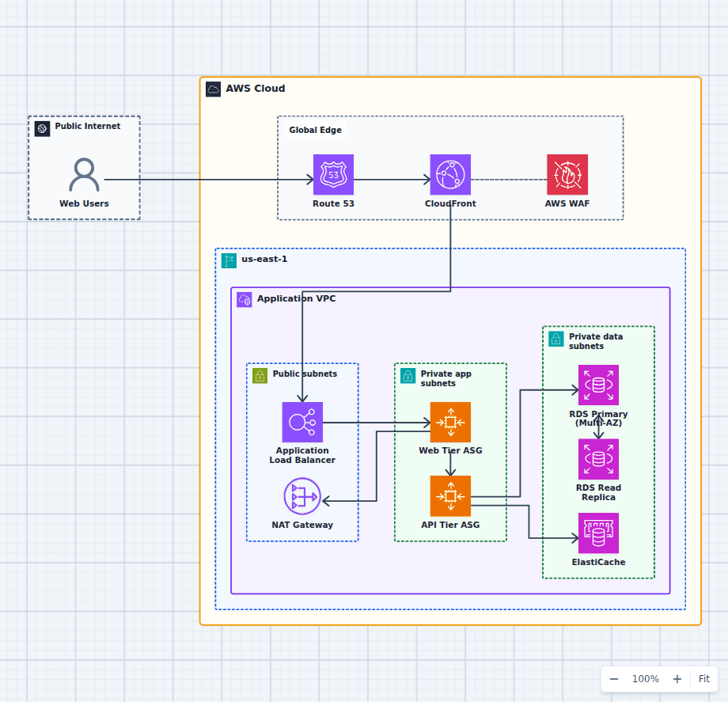Click the AWS WAF firewall icon

[567, 175]
